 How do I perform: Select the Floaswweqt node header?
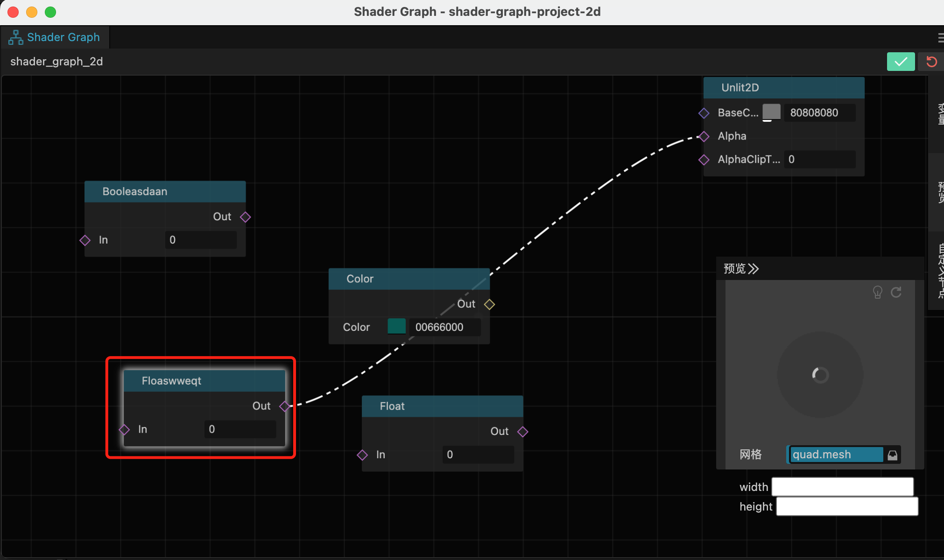pyautogui.click(x=204, y=381)
